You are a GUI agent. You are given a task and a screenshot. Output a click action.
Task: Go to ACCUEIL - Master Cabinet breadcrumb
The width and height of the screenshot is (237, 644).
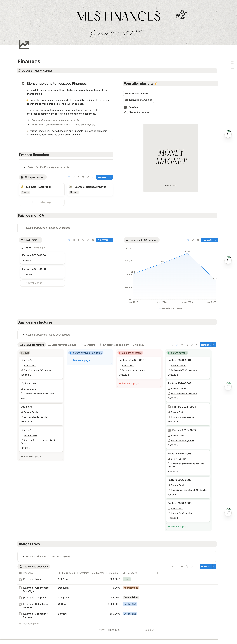pyautogui.click(x=35, y=71)
